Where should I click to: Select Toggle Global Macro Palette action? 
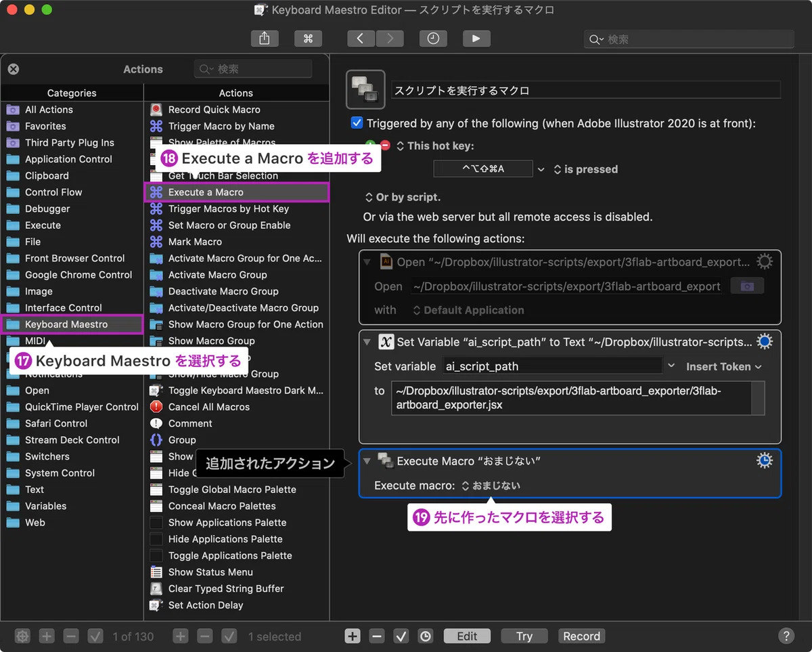(237, 490)
